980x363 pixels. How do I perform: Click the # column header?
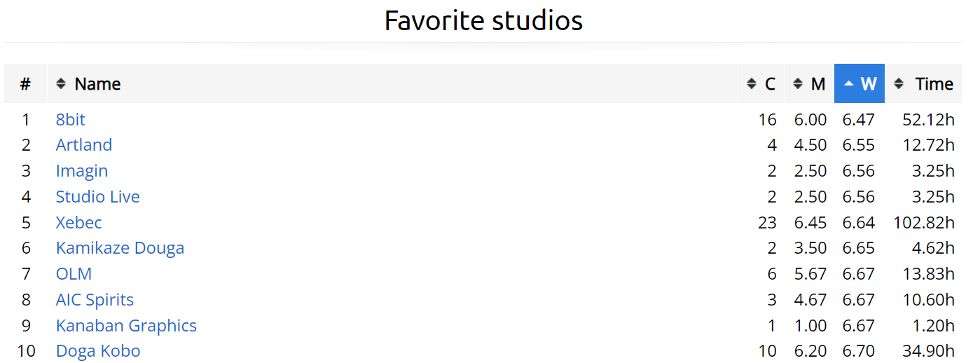click(x=25, y=84)
